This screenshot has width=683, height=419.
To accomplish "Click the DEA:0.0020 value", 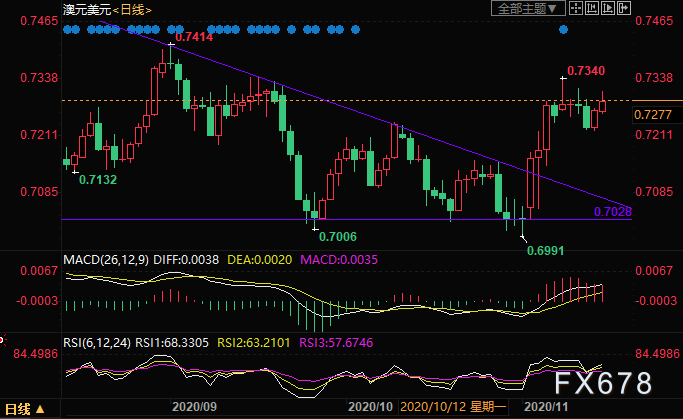I will [260, 260].
